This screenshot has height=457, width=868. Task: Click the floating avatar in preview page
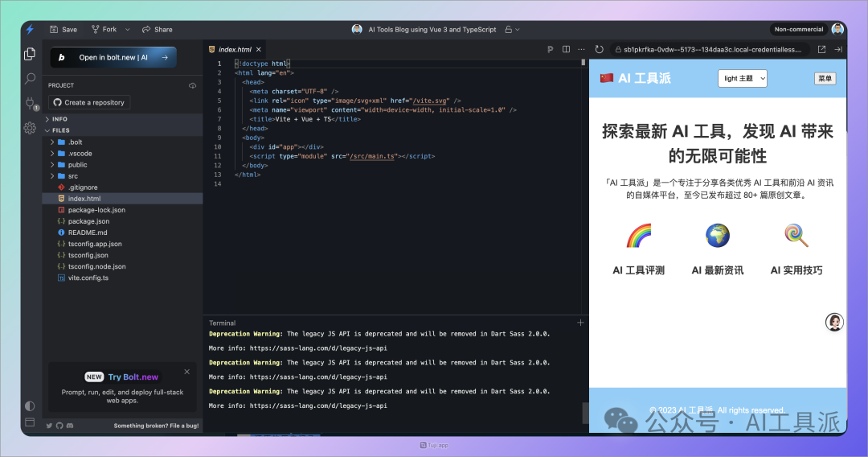click(834, 322)
